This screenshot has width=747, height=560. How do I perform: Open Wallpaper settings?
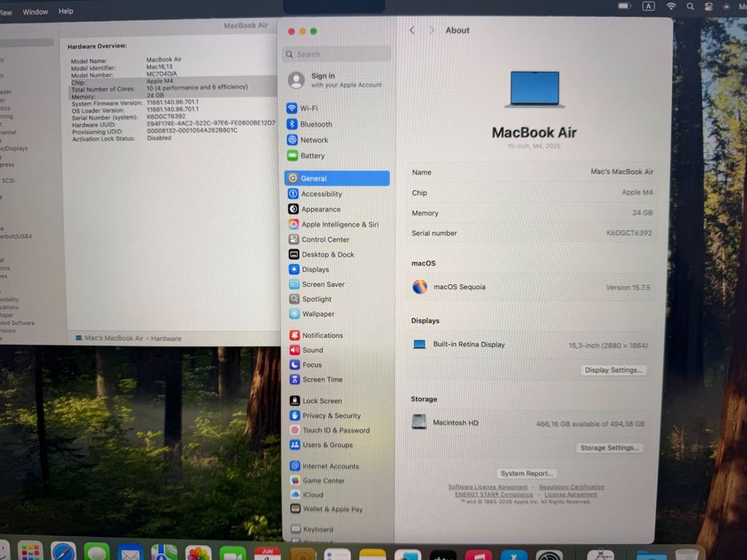(x=312, y=314)
